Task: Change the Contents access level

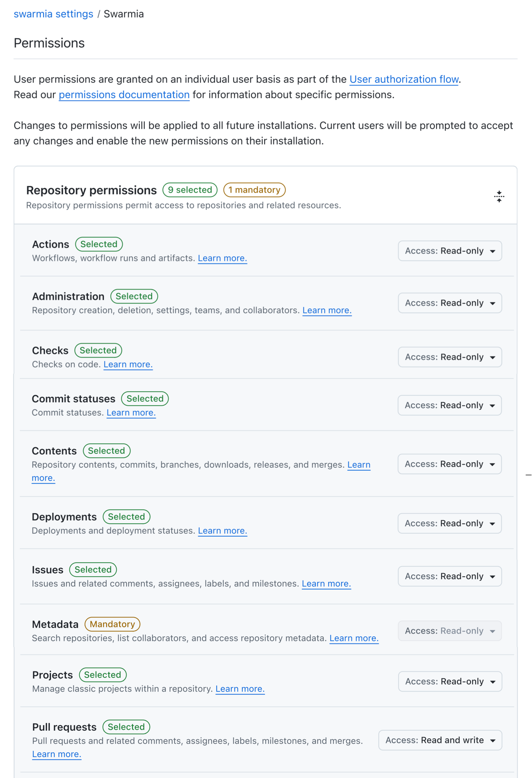Action: [x=449, y=464]
